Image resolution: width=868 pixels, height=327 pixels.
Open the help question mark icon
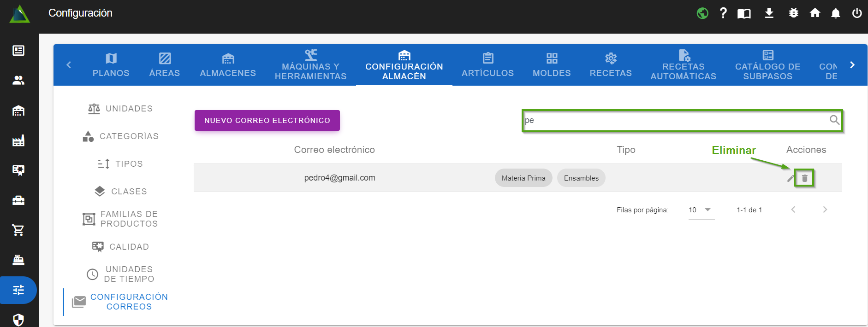[723, 13]
